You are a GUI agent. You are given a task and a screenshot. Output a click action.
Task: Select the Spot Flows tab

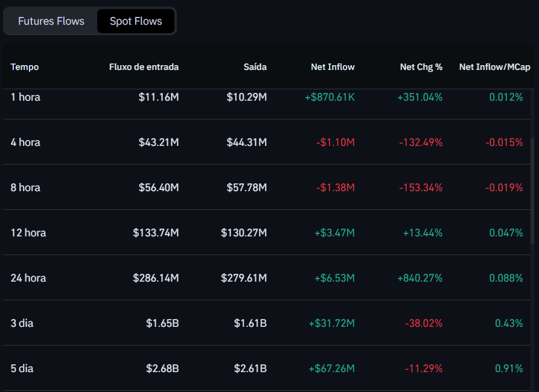coord(135,21)
